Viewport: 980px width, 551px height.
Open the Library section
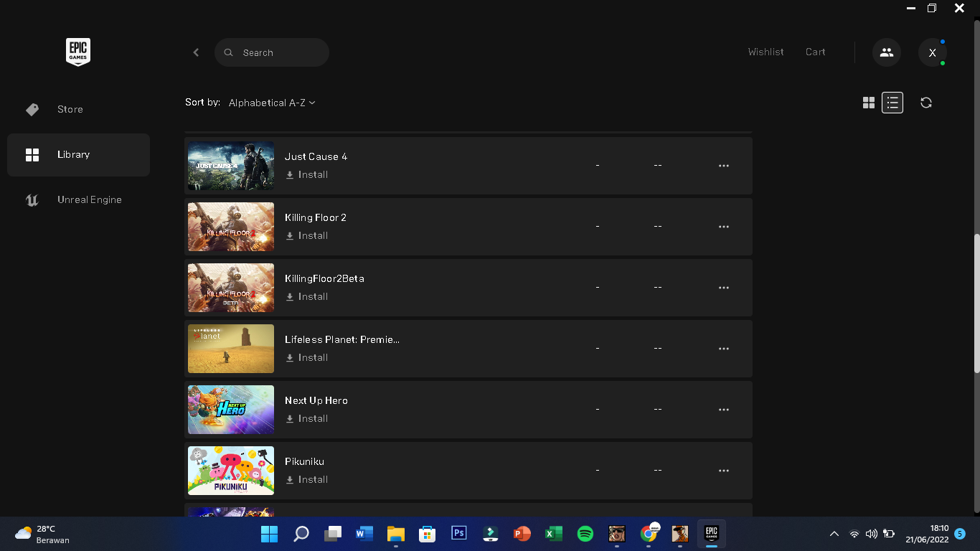[x=78, y=154]
